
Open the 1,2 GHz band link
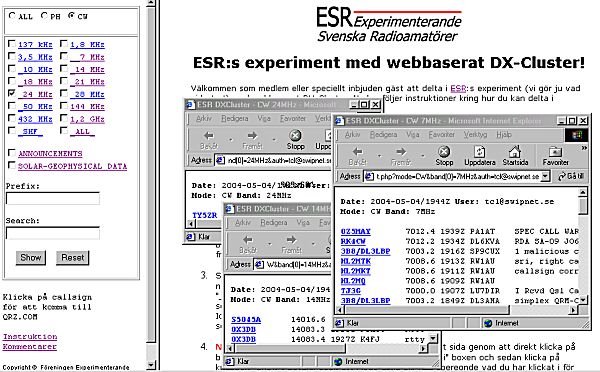pos(87,119)
